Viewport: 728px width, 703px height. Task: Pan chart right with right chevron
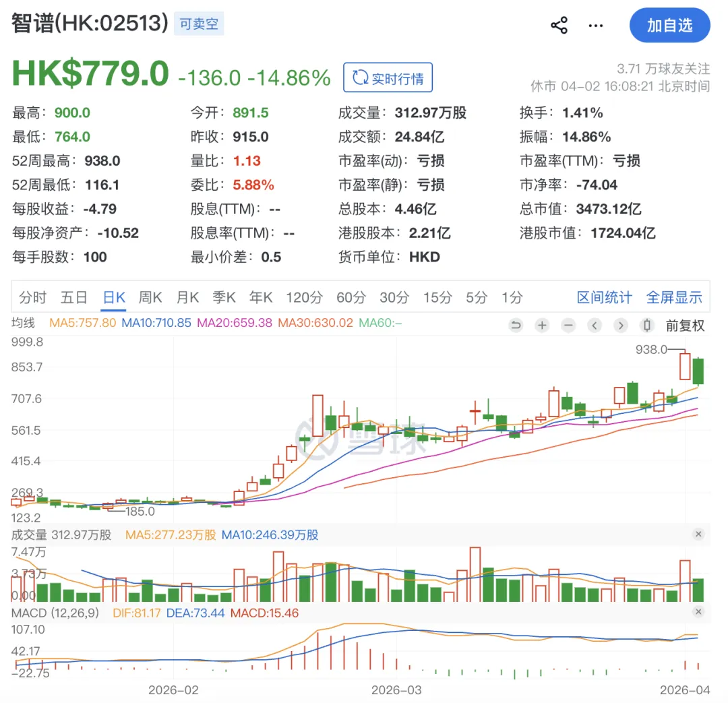(621, 325)
